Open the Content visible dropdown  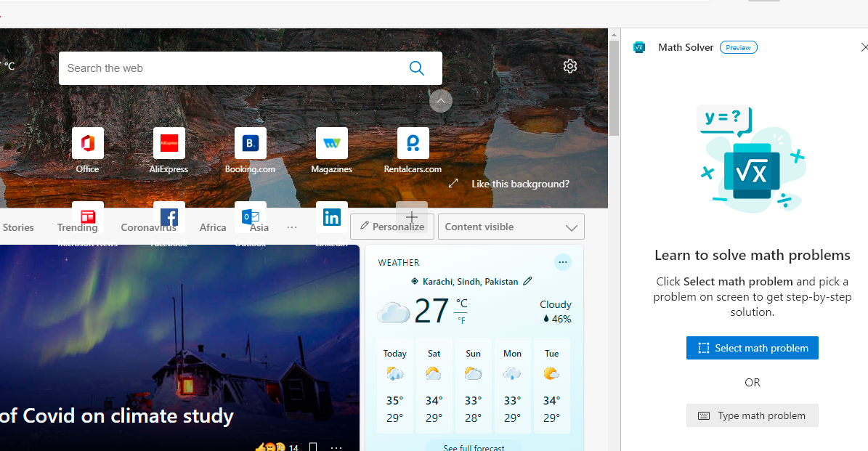[x=511, y=226]
